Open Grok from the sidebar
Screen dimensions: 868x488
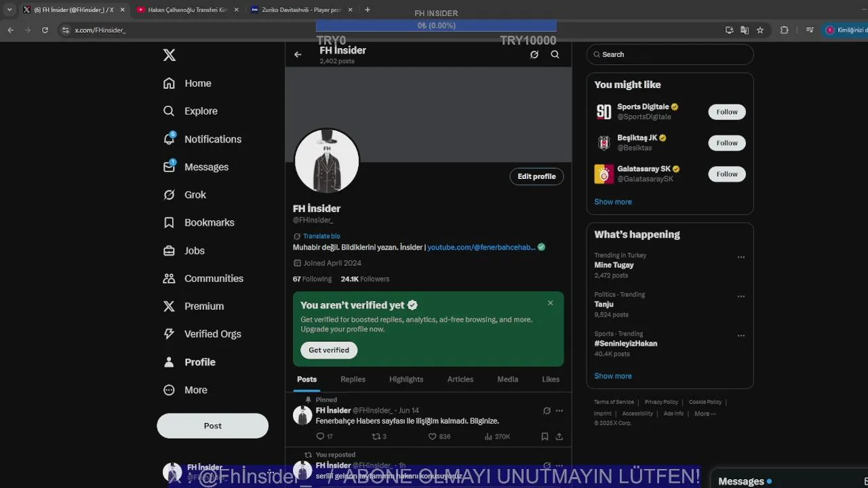click(184, 195)
